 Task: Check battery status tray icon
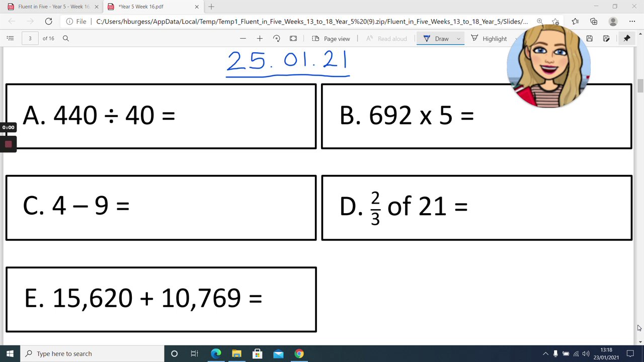coord(566,354)
